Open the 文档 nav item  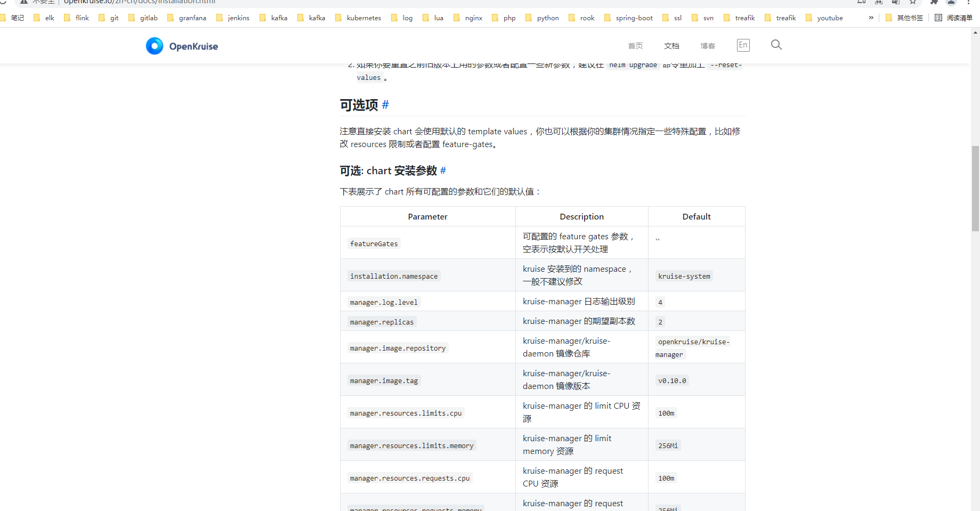(x=671, y=46)
